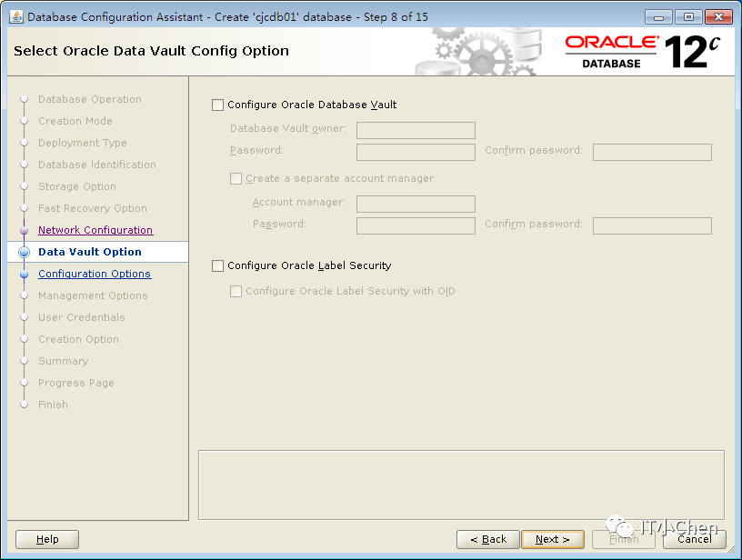Screen dimensions: 742x560
Task: Focus the Database Vault Password field
Action: tap(416, 152)
